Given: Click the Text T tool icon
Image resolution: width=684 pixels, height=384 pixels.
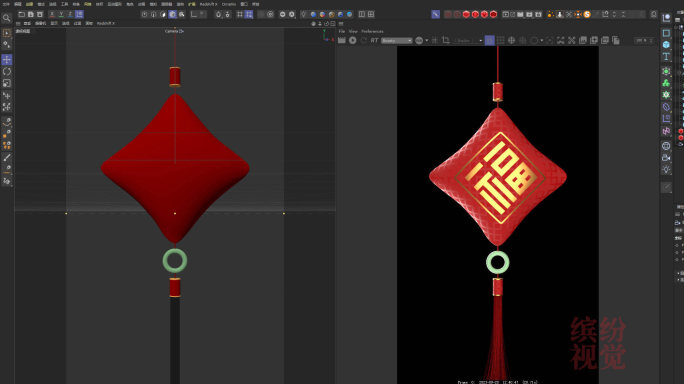Looking at the screenshot, I should click(x=666, y=56).
